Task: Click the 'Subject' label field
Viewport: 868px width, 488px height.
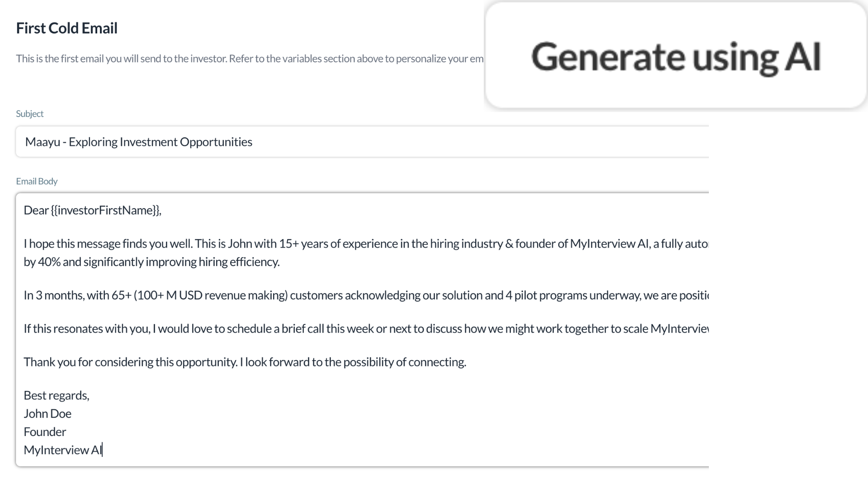Action: [29, 113]
